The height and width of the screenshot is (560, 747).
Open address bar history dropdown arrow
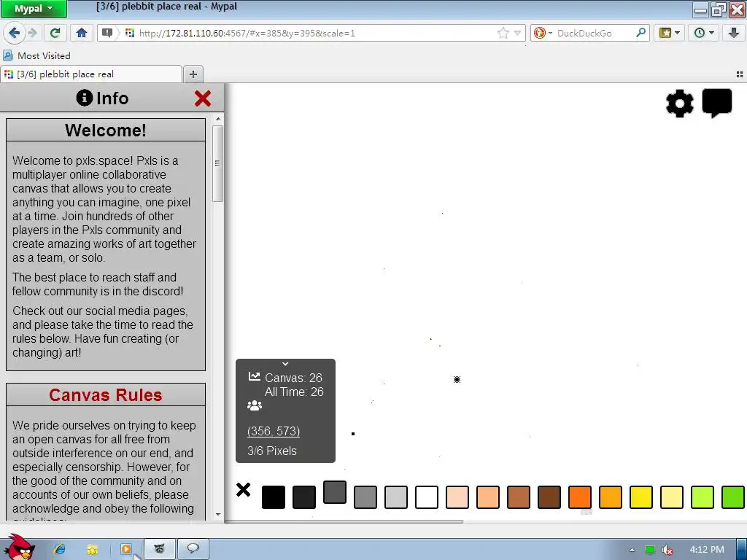[x=517, y=34]
